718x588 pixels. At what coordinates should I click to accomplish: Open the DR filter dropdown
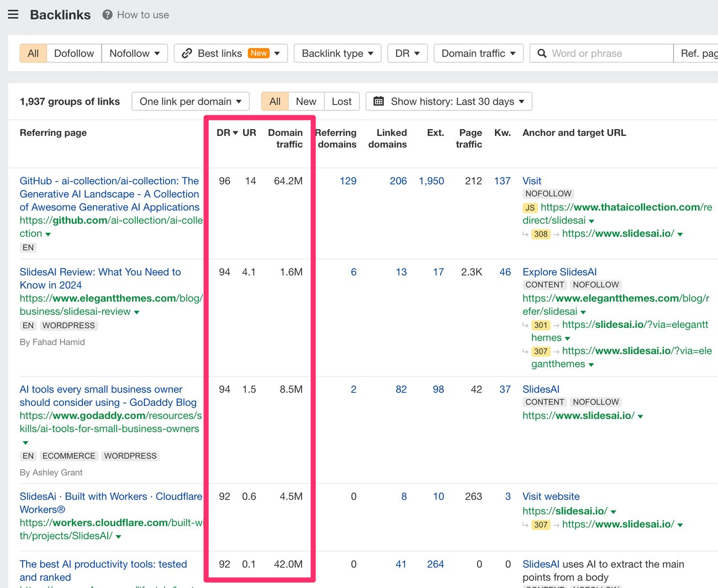coord(408,54)
